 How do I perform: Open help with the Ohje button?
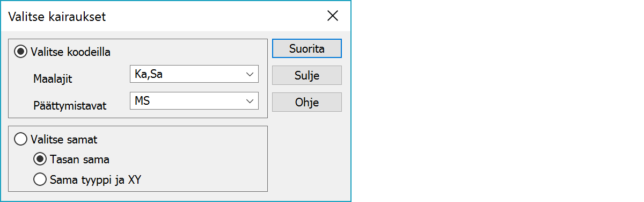307,102
